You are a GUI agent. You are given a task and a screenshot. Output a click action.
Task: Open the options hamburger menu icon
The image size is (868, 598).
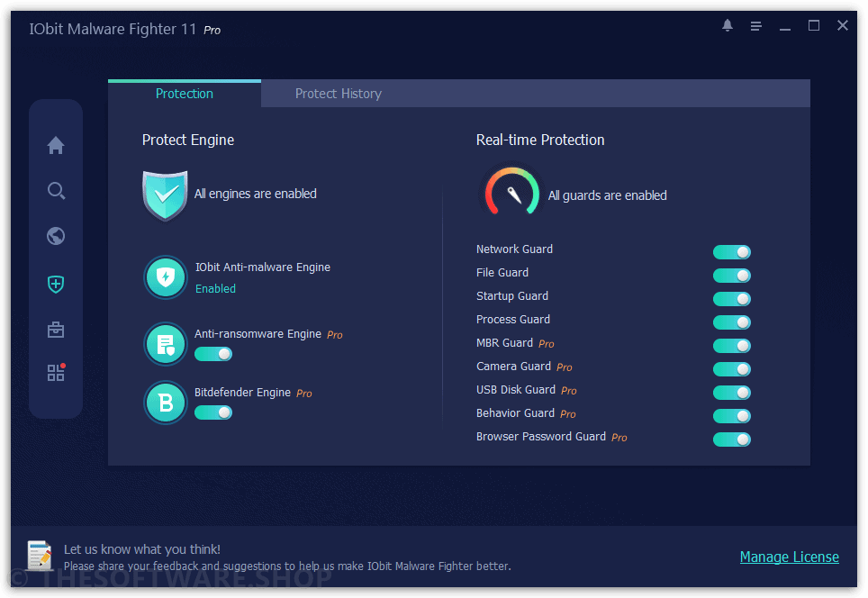(x=755, y=26)
